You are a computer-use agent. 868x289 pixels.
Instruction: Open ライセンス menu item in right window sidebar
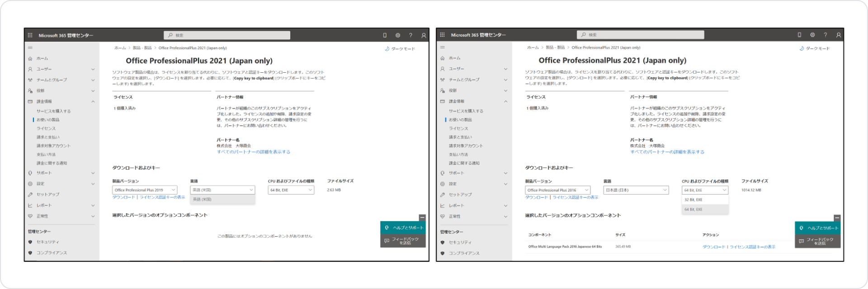coord(458,128)
